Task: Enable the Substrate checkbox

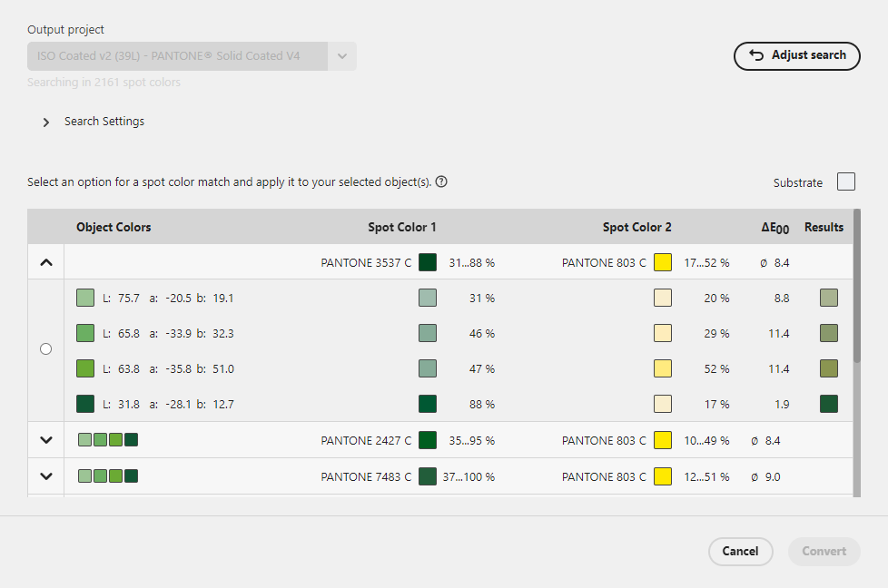Action: 845,181
